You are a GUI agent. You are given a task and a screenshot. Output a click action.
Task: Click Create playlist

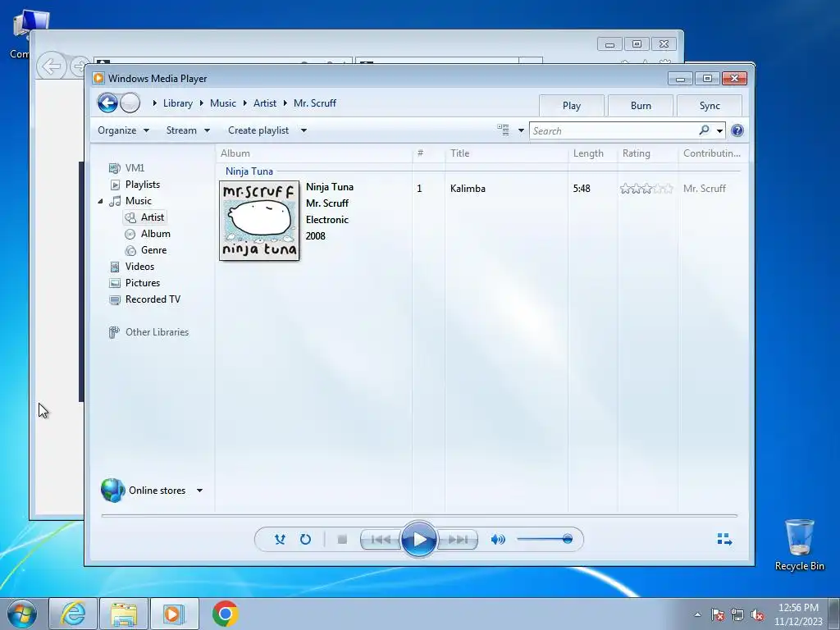258,130
